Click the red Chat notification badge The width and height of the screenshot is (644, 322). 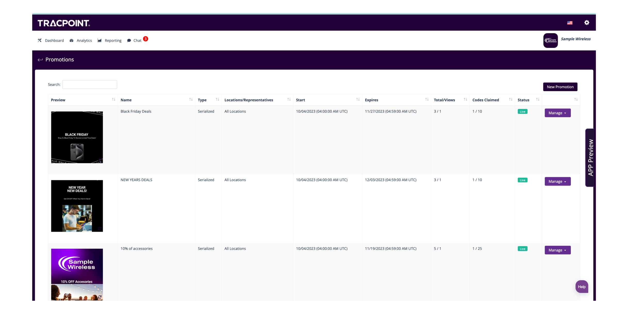146,39
